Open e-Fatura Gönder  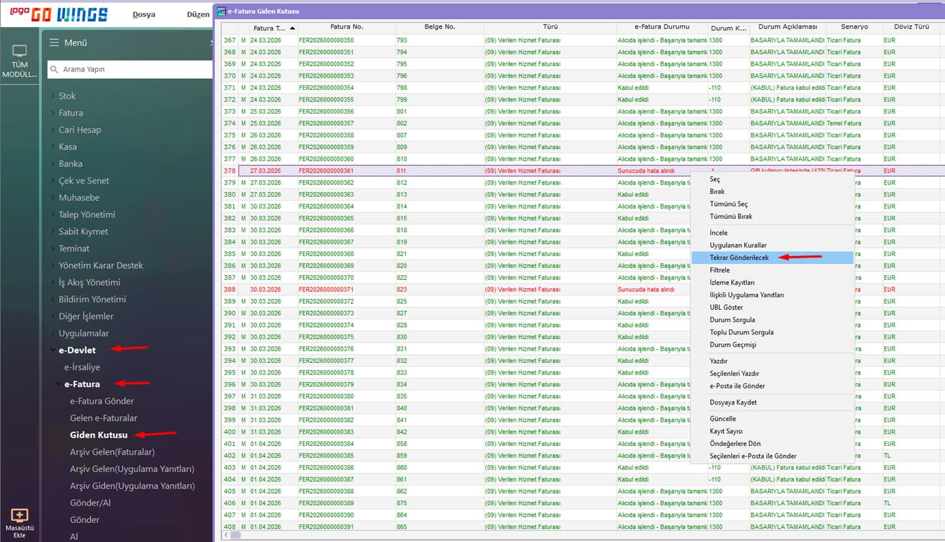coord(102,401)
